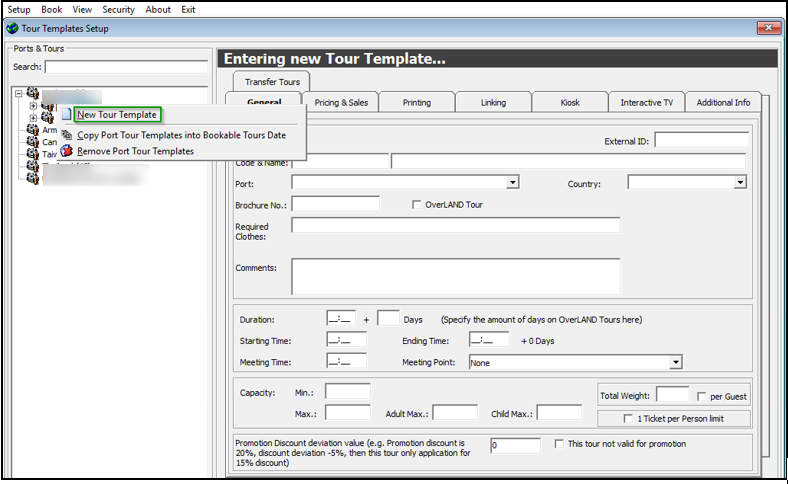Open the View menu
This screenshot has width=788, height=484.
[x=82, y=10]
